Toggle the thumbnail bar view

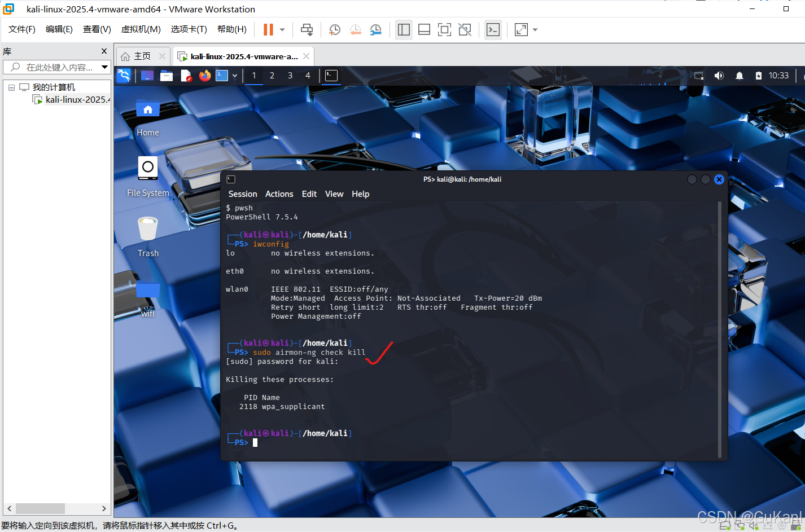[x=424, y=29]
